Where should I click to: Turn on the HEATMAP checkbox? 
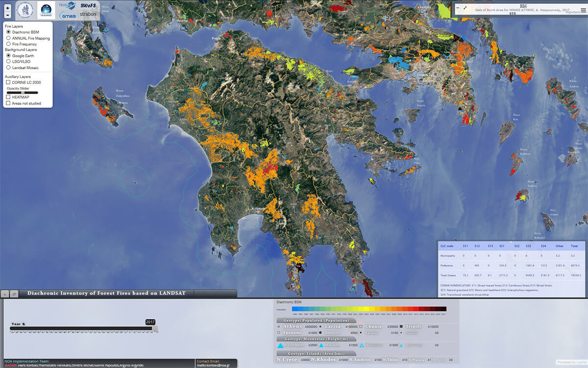8,97
